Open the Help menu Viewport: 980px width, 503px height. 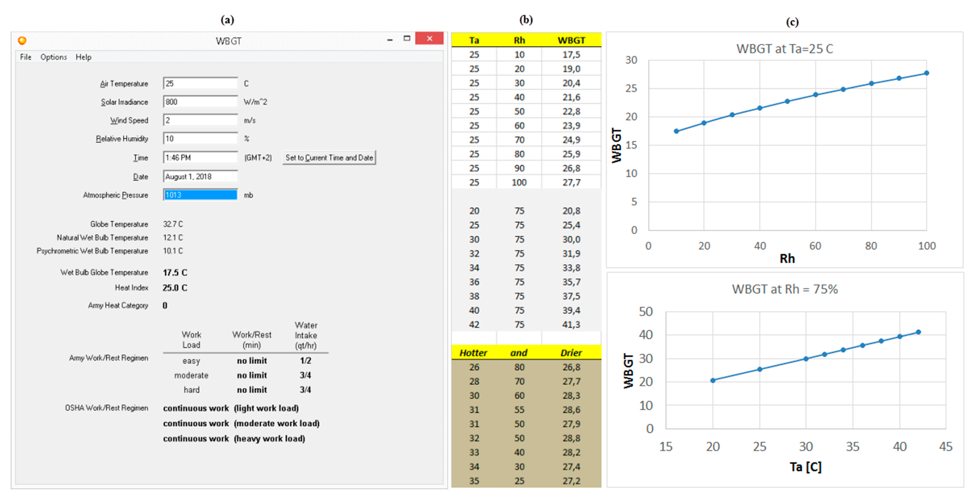[83, 57]
